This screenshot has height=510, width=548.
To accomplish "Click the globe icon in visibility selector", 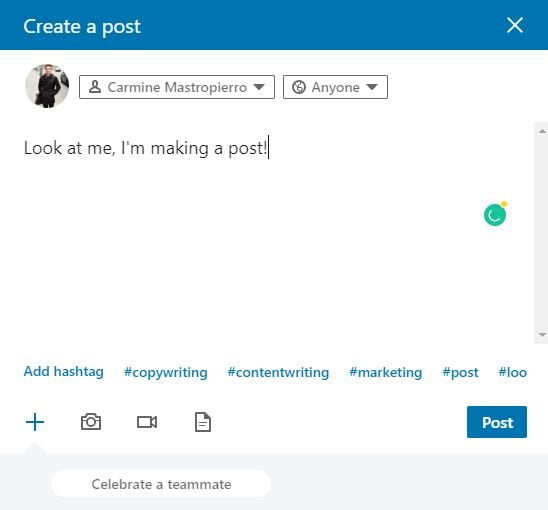I will coord(299,87).
